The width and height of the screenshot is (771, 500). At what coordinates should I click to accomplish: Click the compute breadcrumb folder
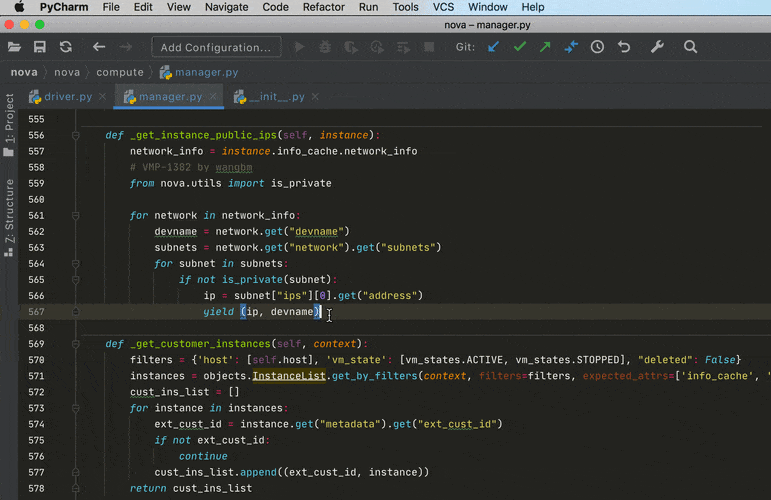pyautogui.click(x=119, y=72)
